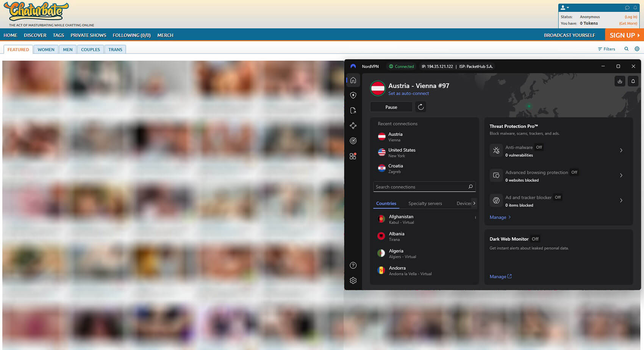Select the Dark Web Monitor target icon
This screenshot has height=350, width=644.
point(353,141)
